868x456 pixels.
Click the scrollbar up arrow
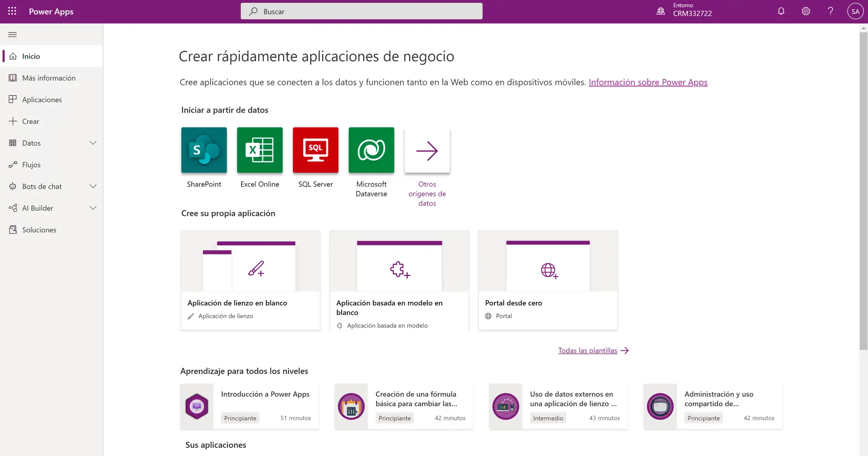pos(863,28)
